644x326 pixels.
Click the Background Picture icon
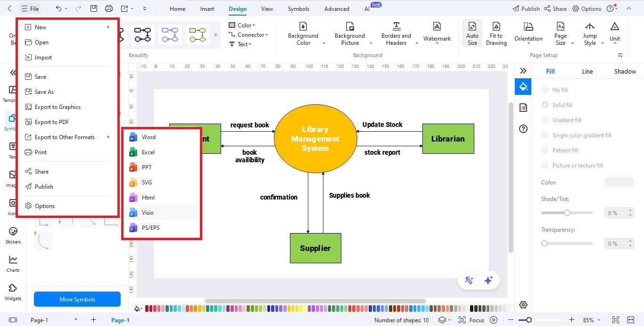point(350,26)
